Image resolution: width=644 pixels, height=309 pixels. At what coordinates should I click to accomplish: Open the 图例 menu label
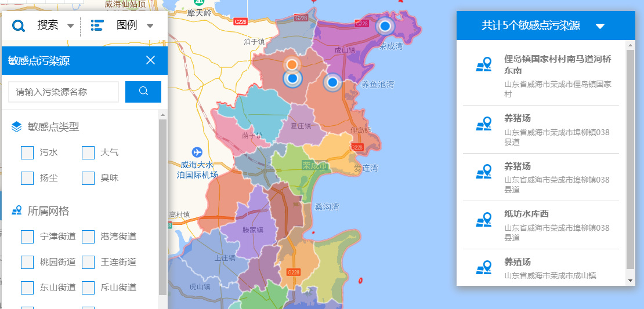pos(126,26)
